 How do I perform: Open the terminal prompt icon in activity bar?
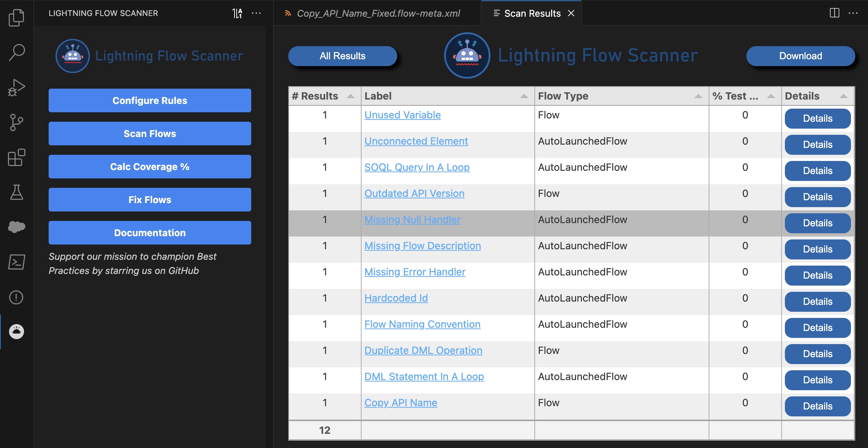(x=16, y=262)
